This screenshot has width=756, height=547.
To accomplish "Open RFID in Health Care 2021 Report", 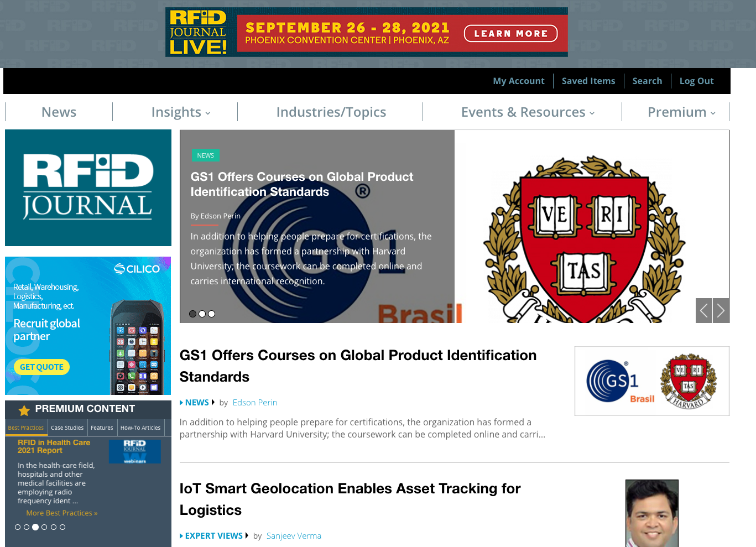I will (x=54, y=446).
